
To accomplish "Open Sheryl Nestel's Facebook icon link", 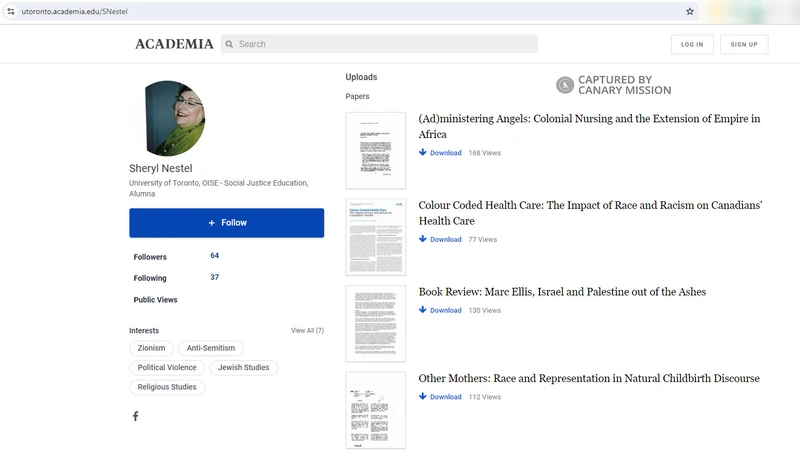I will click(135, 416).
